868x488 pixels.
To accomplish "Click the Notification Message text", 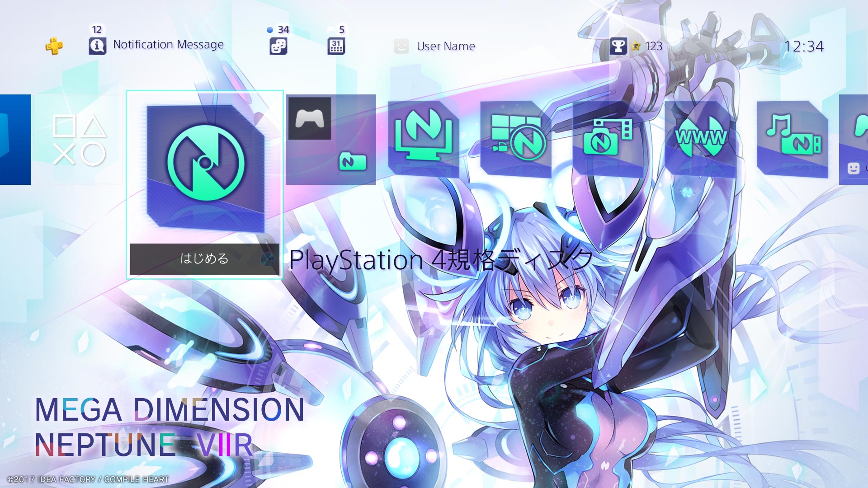I will (x=168, y=45).
